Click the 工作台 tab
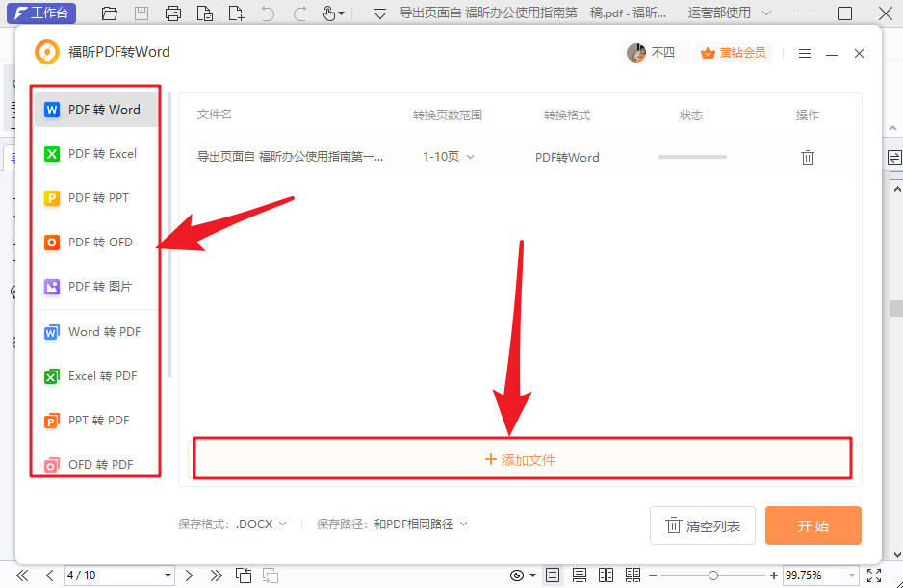The height and width of the screenshot is (588, 903). 40,13
